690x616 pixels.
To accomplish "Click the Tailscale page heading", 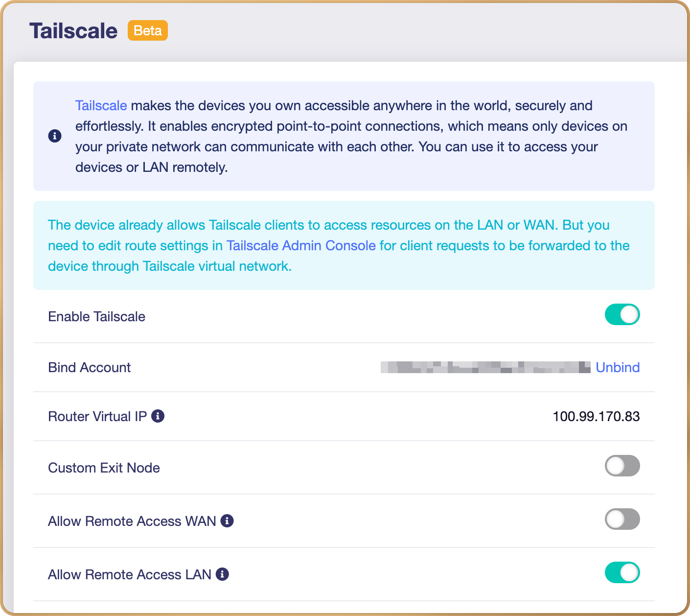I will pos(73,31).
